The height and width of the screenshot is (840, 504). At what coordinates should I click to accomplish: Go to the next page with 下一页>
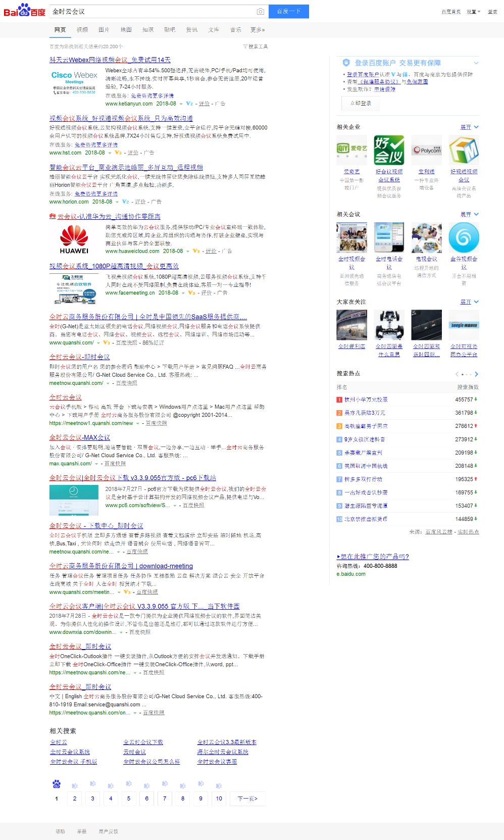(247, 799)
